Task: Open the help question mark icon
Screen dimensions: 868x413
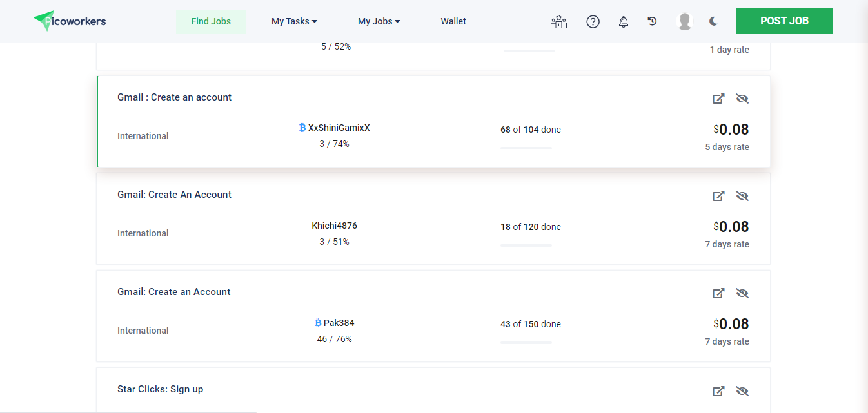Action: (593, 22)
